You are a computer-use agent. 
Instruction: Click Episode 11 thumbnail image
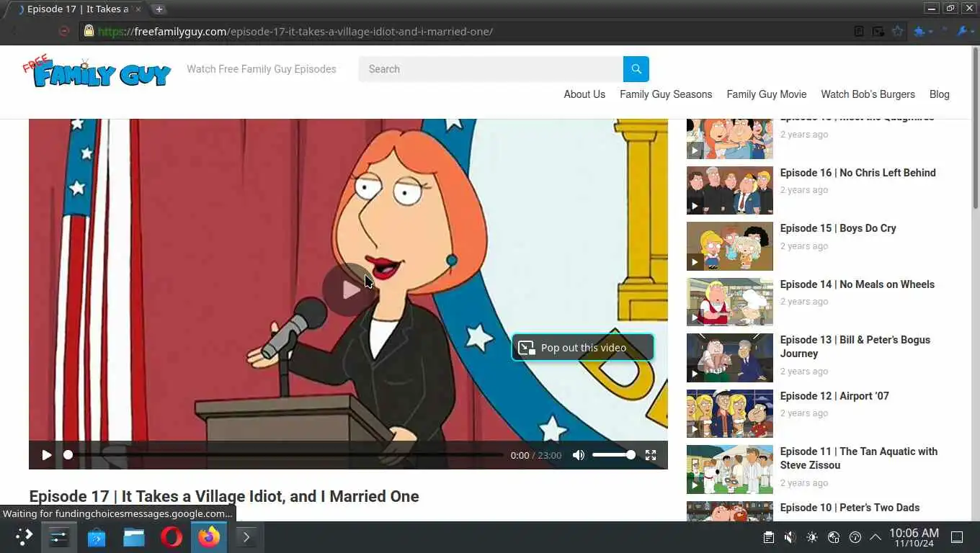(x=729, y=469)
